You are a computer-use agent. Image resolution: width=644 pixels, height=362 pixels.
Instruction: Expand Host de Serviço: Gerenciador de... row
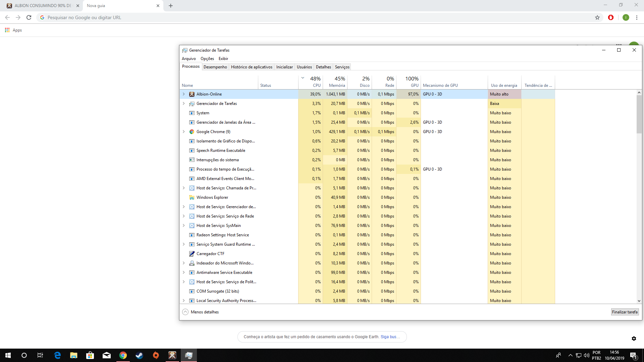click(184, 207)
